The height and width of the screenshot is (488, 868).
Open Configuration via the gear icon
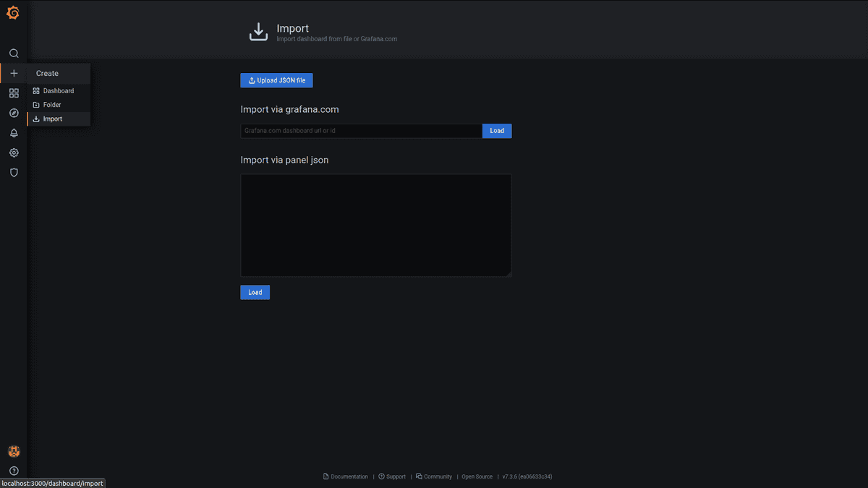click(13, 153)
